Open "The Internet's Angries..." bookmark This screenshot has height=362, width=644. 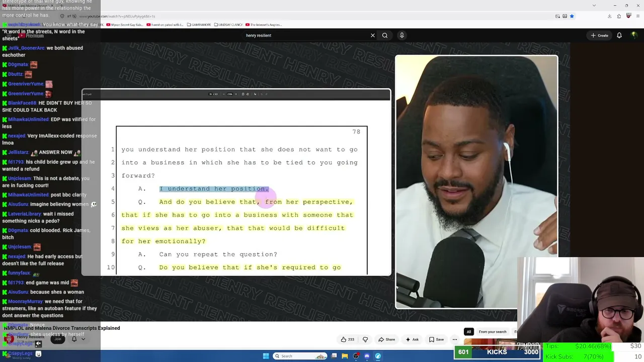point(264,25)
